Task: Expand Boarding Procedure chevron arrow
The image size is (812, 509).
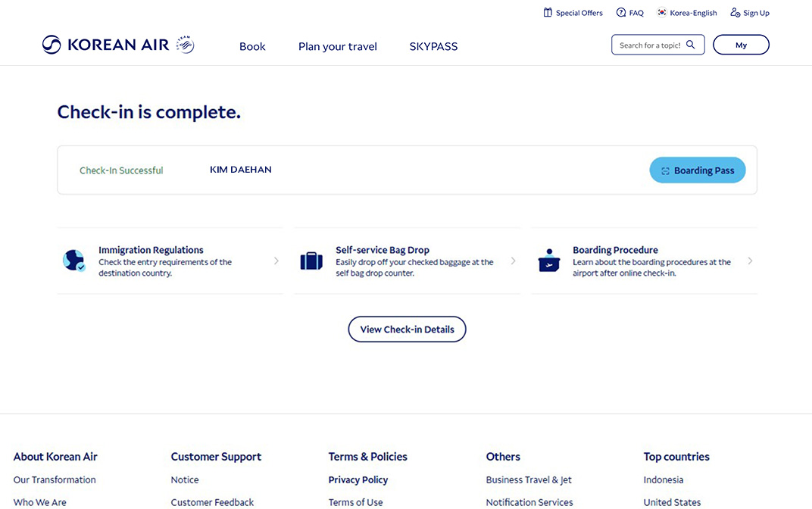Action: click(750, 261)
